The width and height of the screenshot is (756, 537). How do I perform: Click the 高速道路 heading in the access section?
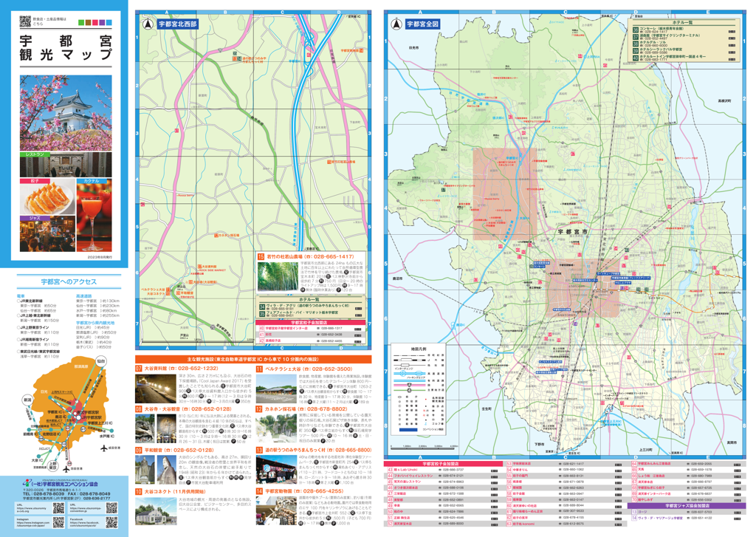(x=83, y=295)
